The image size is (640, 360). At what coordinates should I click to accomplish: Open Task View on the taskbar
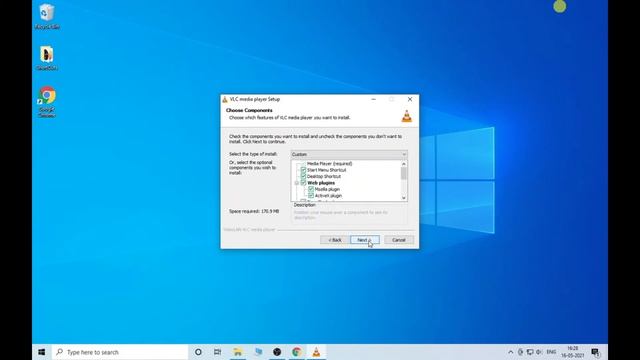click(x=218, y=352)
